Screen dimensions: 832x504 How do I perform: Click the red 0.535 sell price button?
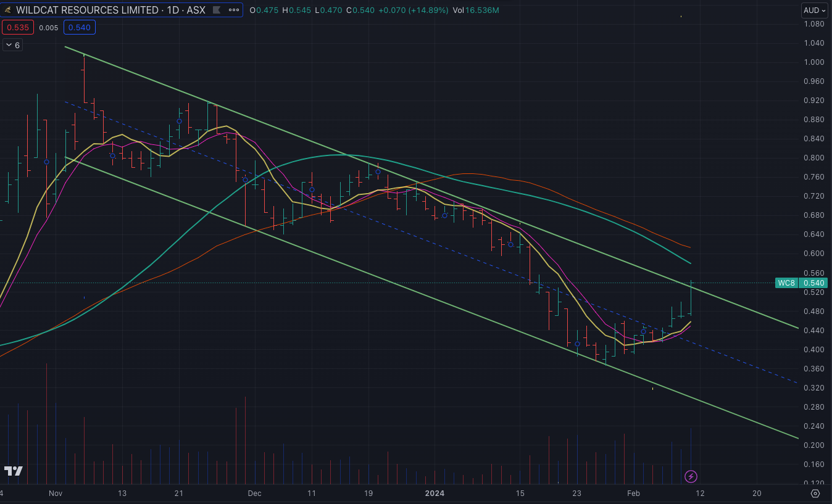coord(17,28)
